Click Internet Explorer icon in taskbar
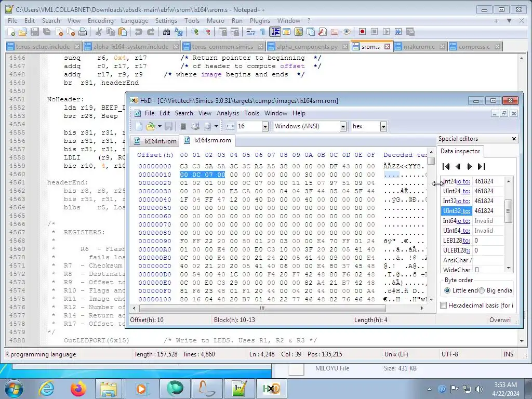 click(x=46, y=389)
